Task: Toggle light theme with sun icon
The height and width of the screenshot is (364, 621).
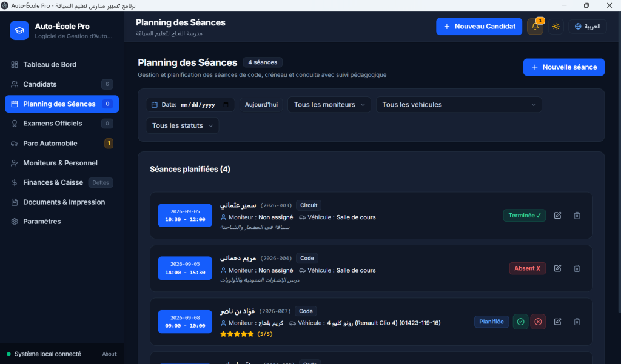Action: [556, 27]
